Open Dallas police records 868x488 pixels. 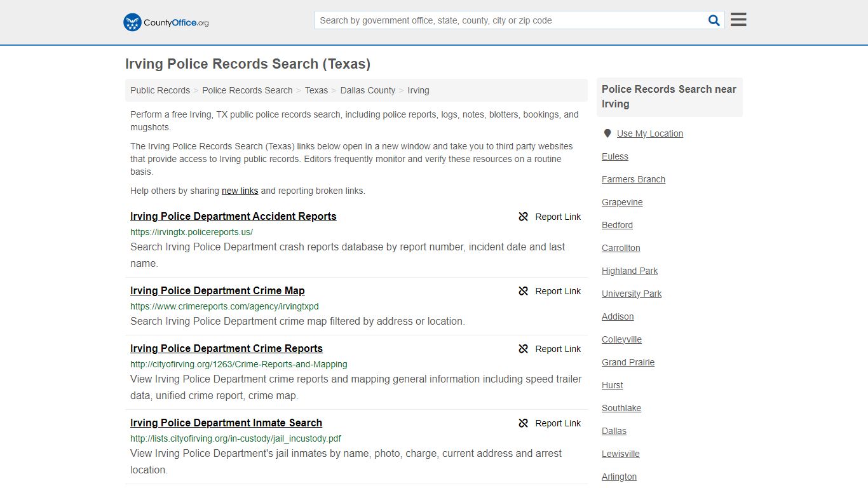(614, 431)
